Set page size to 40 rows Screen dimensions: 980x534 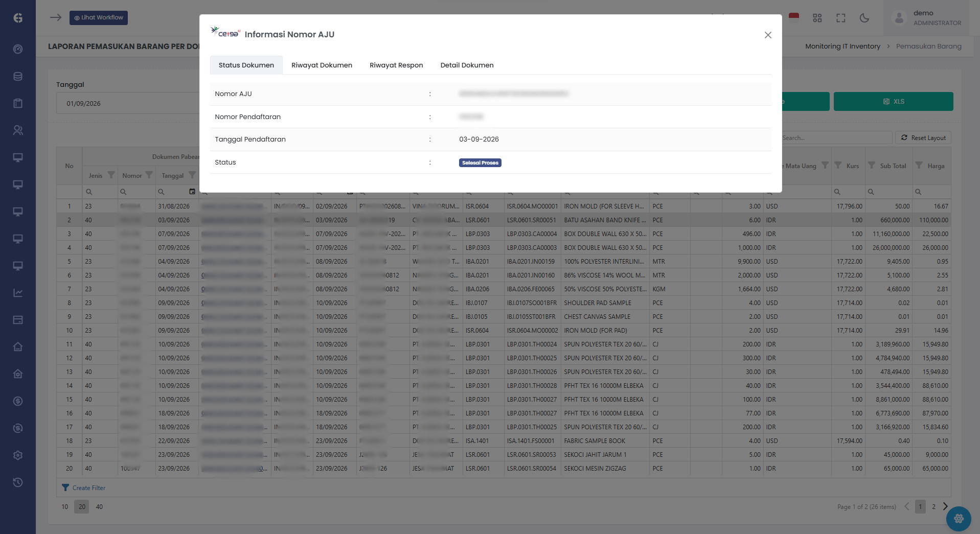99,507
